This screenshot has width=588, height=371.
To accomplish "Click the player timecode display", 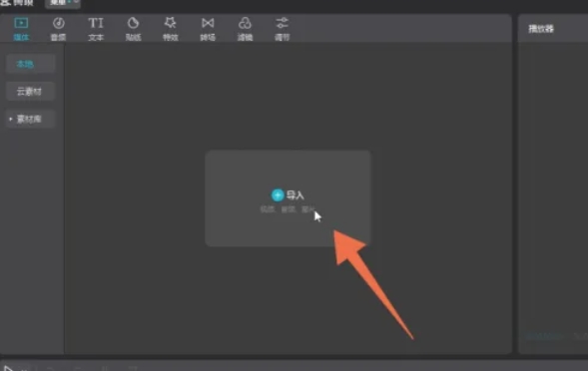I will tap(543, 336).
